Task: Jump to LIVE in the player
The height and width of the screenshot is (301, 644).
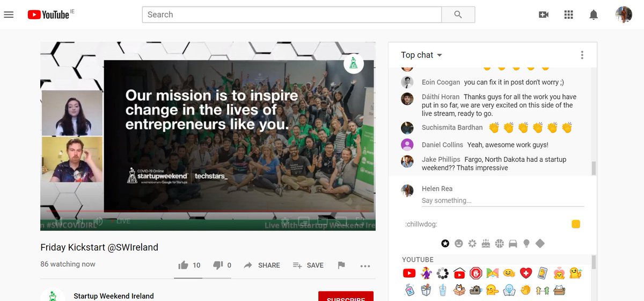Action: pyautogui.click(x=121, y=221)
